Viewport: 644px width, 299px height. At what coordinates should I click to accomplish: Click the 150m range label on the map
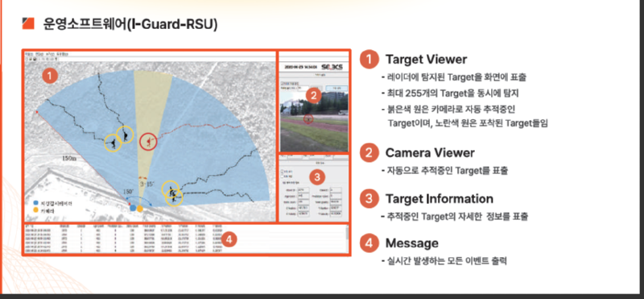coord(69,158)
